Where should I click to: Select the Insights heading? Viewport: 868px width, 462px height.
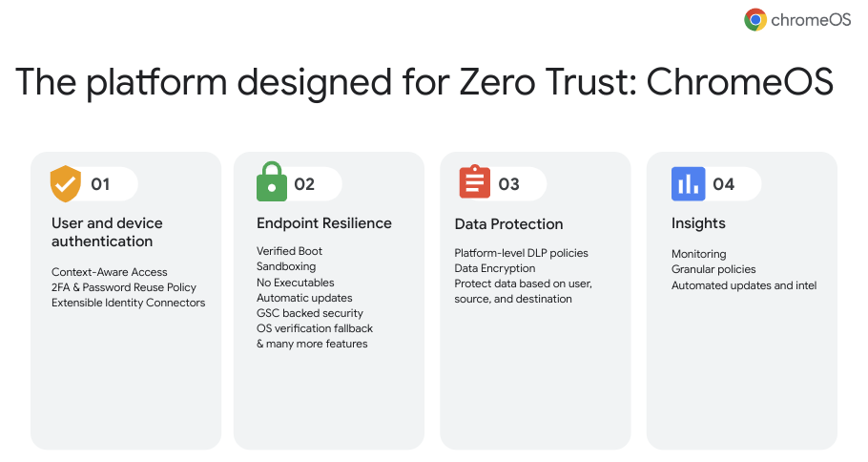coord(698,223)
